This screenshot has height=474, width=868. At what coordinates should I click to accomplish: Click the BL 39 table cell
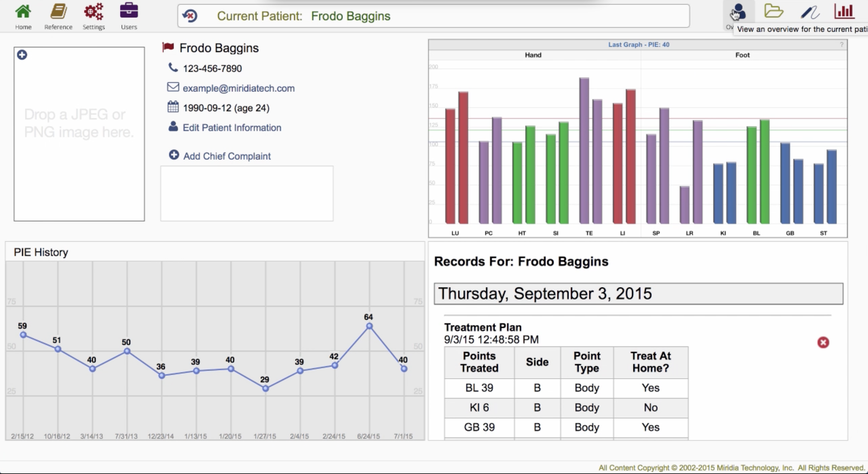pos(479,388)
